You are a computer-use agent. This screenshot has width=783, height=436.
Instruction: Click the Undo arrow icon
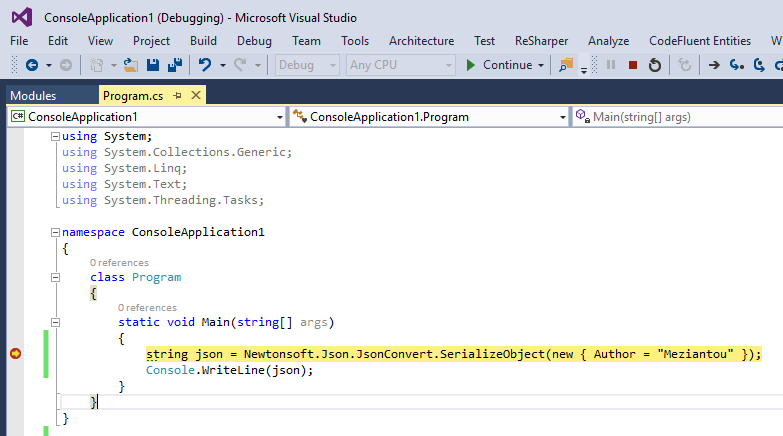tap(205, 65)
